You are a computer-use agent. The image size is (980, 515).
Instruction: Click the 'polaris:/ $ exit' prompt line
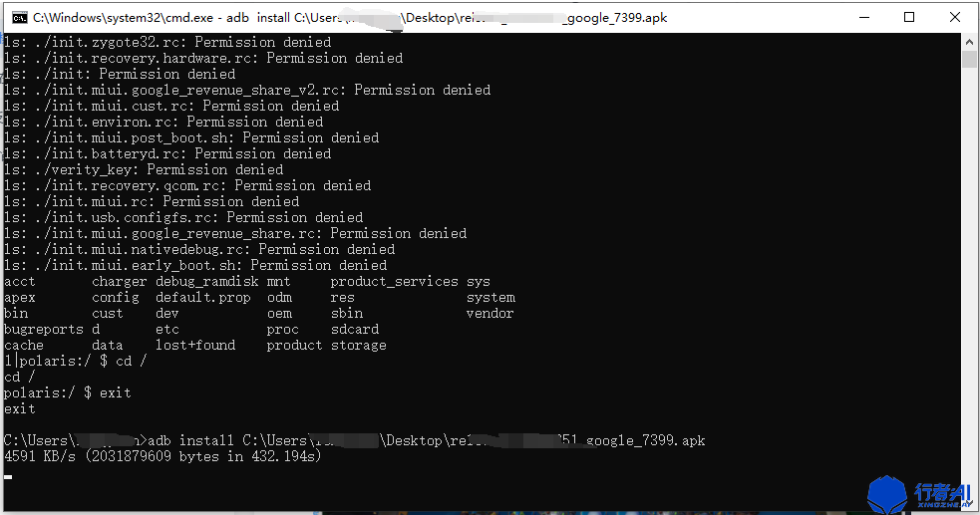(x=68, y=392)
